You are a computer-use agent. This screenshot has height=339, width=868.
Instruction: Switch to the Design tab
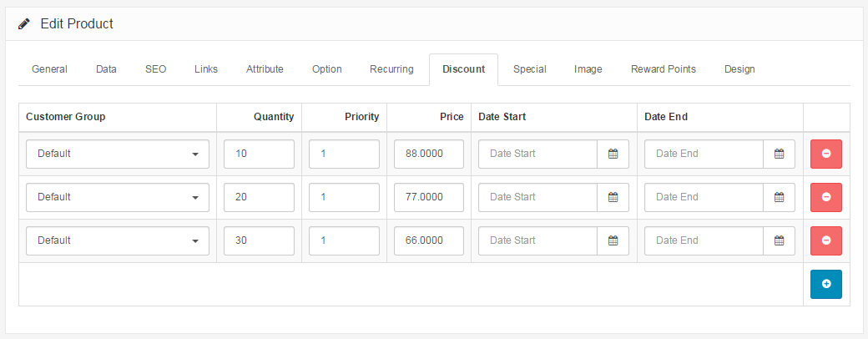[739, 69]
